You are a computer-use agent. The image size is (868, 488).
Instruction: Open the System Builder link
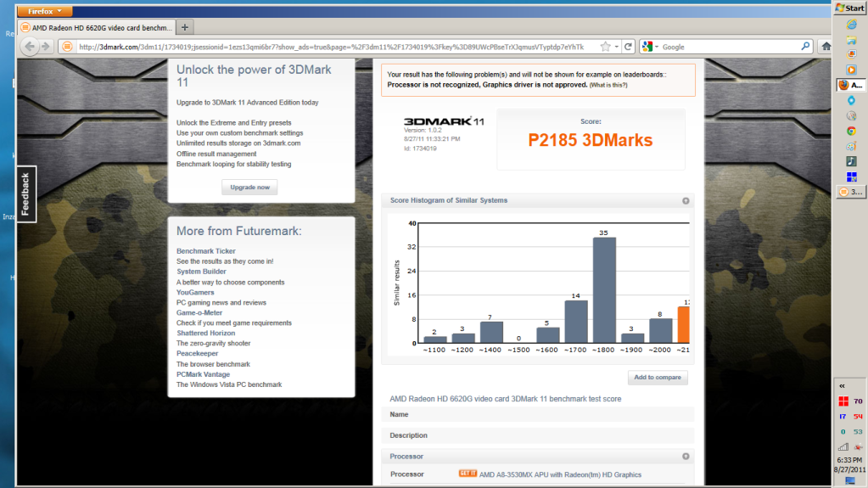pyautogui.click(x=201, y=272)
